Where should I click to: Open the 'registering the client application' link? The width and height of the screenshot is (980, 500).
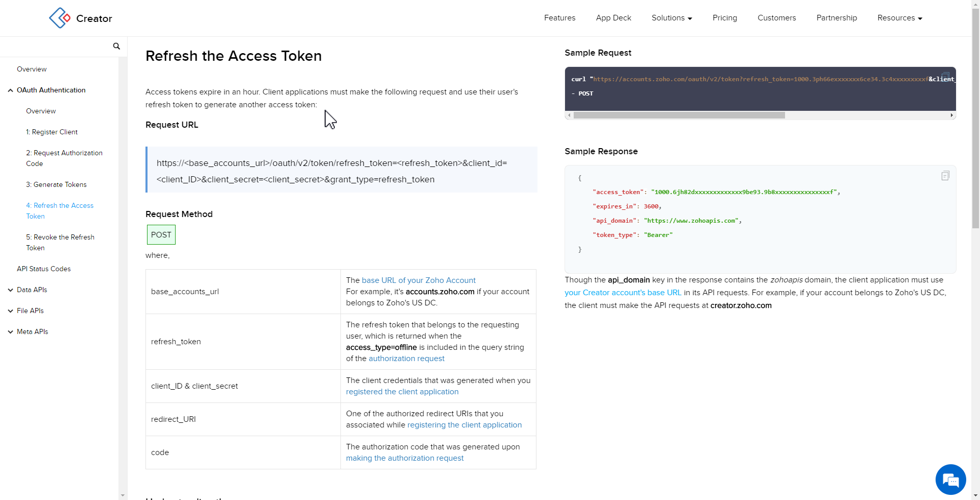[x=464, y=424]
